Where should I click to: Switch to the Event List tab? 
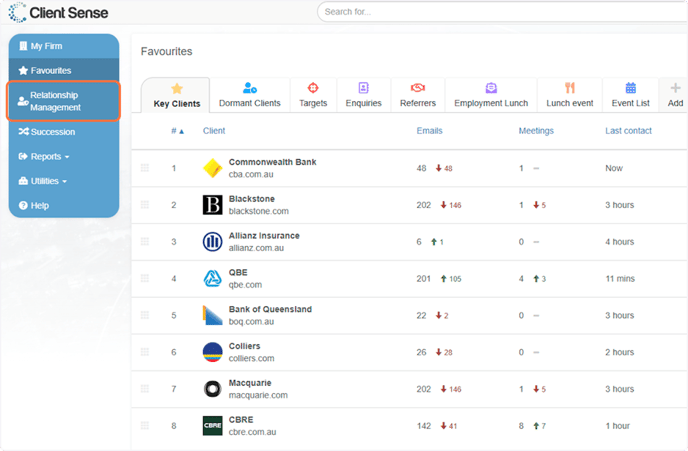coord(631,95)
